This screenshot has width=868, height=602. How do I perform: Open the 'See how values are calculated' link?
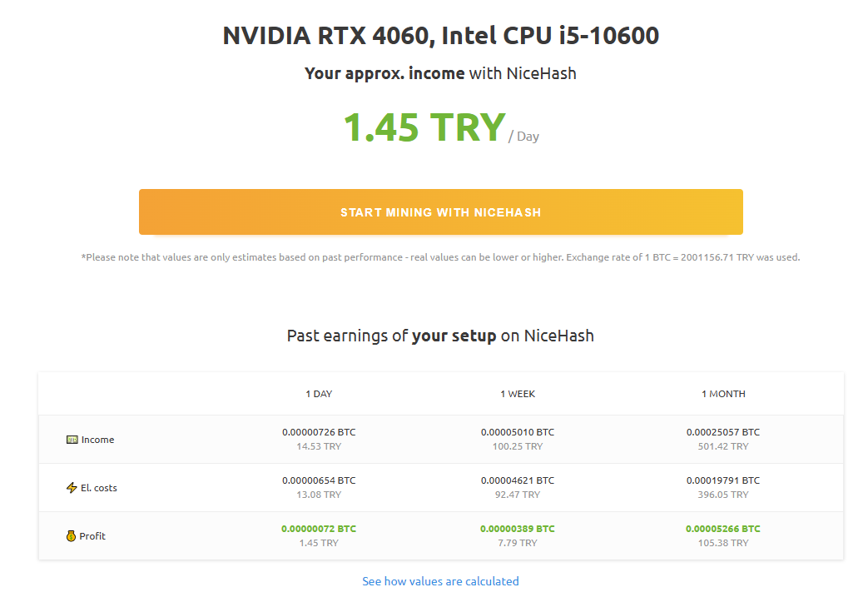pos(440,581)
